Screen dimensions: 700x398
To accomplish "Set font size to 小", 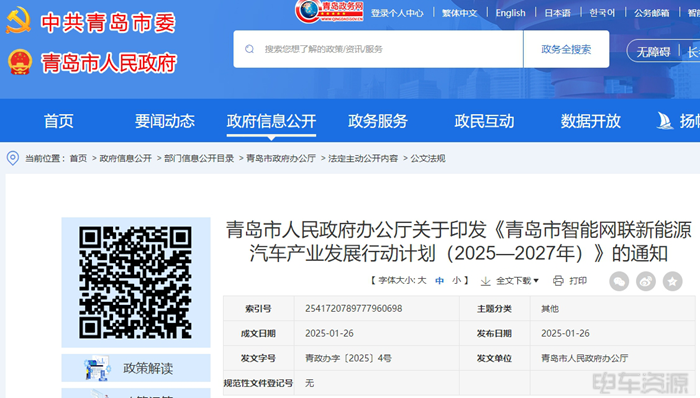I will 456,281.
